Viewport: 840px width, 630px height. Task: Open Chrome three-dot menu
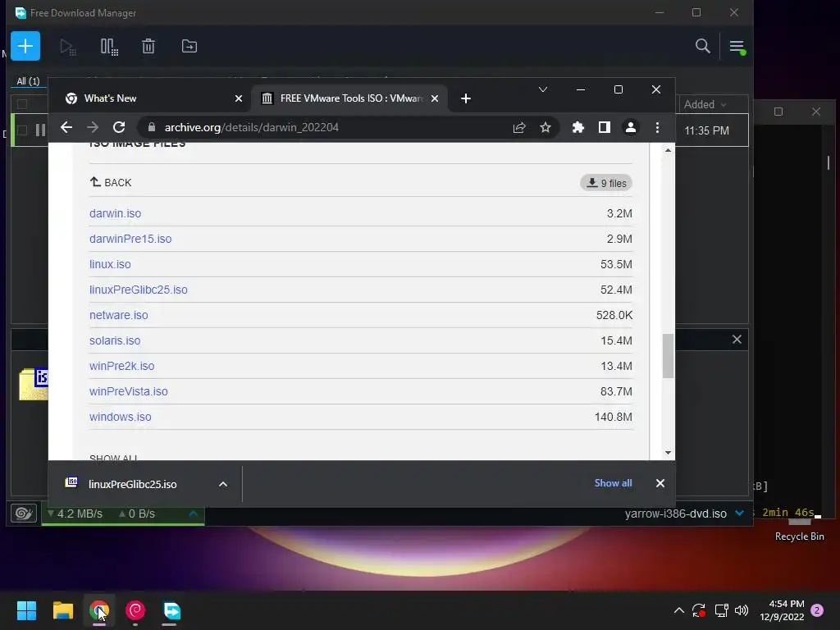pos(657,127)
